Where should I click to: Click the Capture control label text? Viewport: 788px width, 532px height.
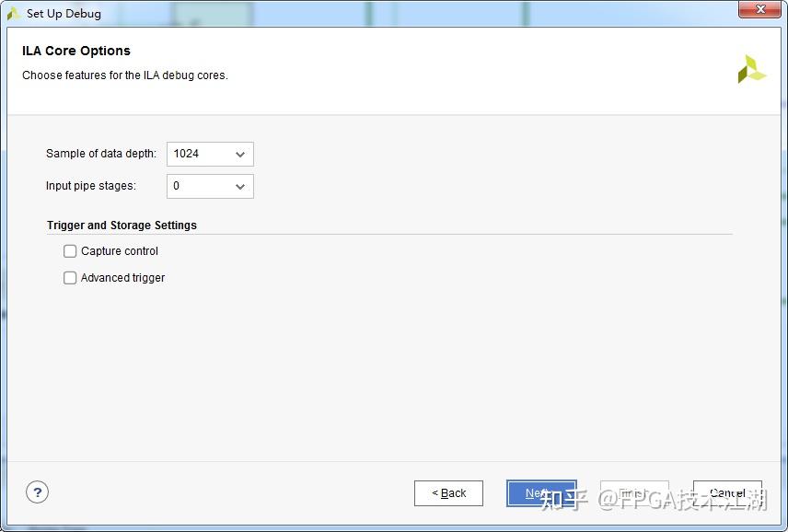click(120, 251)
